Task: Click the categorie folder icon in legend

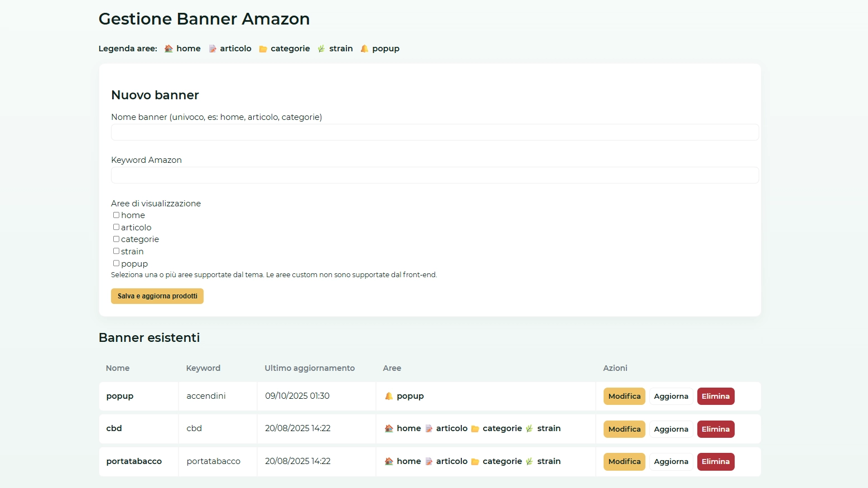Action: coord(263,49)
